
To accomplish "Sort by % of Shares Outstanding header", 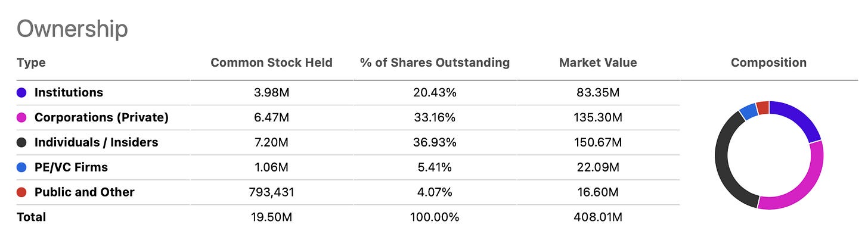I will pos(435,63).
